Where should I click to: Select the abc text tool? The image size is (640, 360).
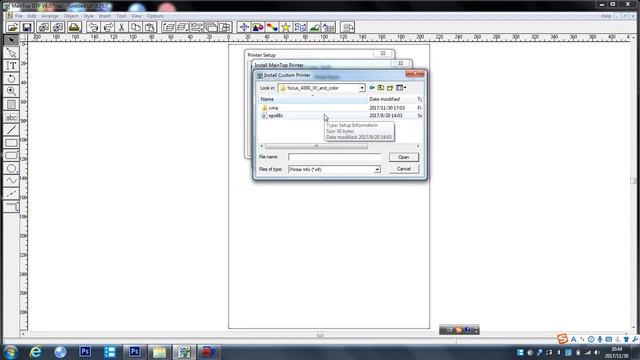click(x=11, y=117)
